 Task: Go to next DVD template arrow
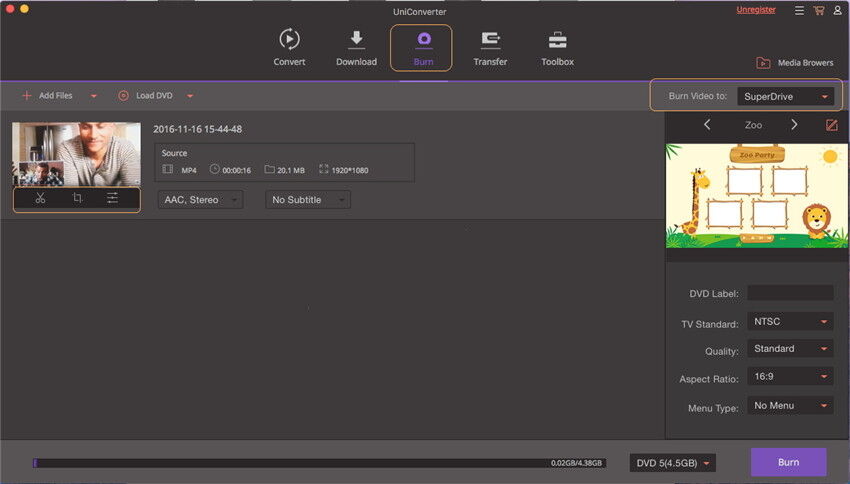794,125
